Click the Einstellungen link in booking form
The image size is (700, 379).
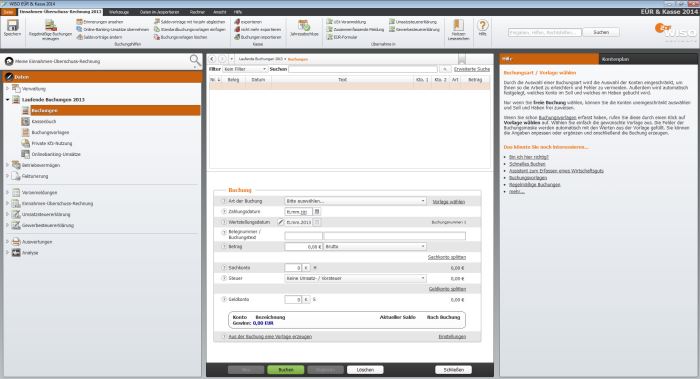pos(452,337)
